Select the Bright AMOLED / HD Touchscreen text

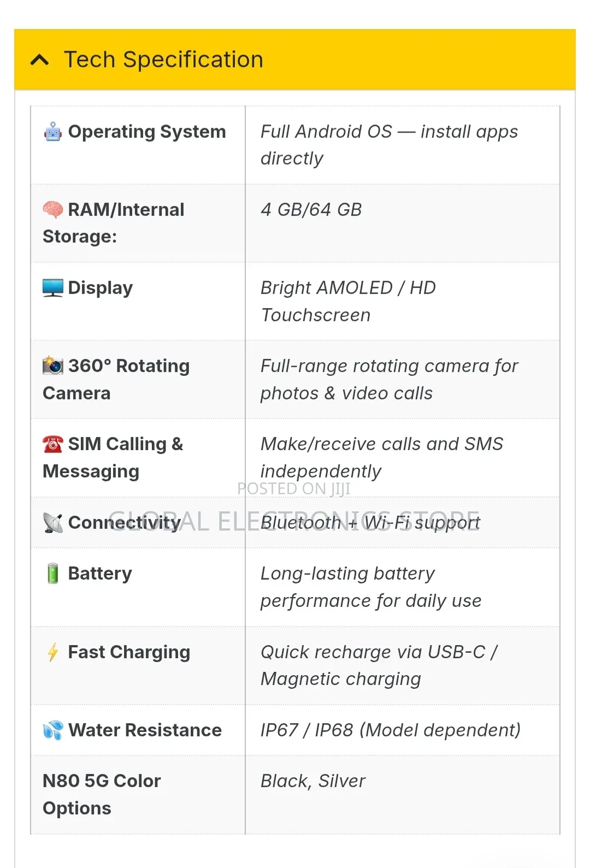(x=349, y=302)
